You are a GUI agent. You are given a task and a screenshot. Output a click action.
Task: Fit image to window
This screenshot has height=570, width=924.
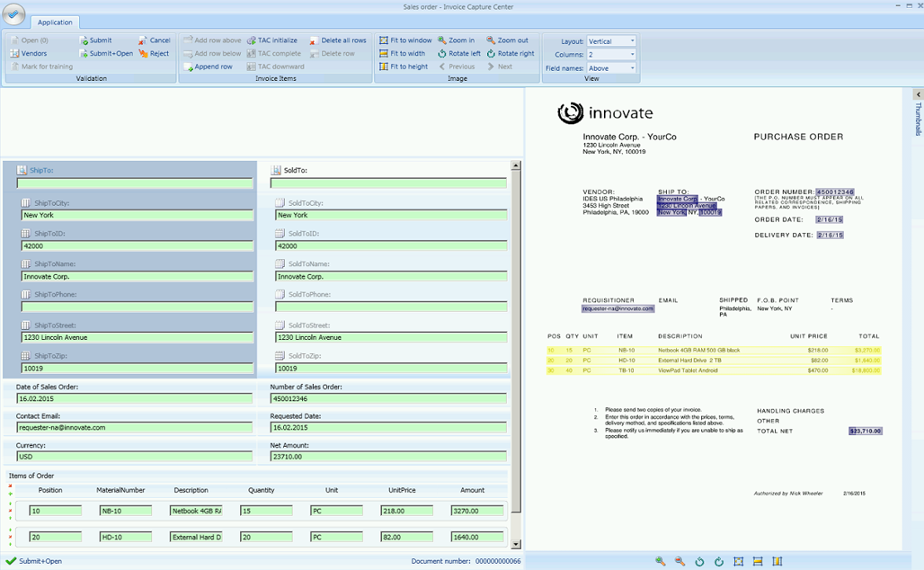pos(405,40)
